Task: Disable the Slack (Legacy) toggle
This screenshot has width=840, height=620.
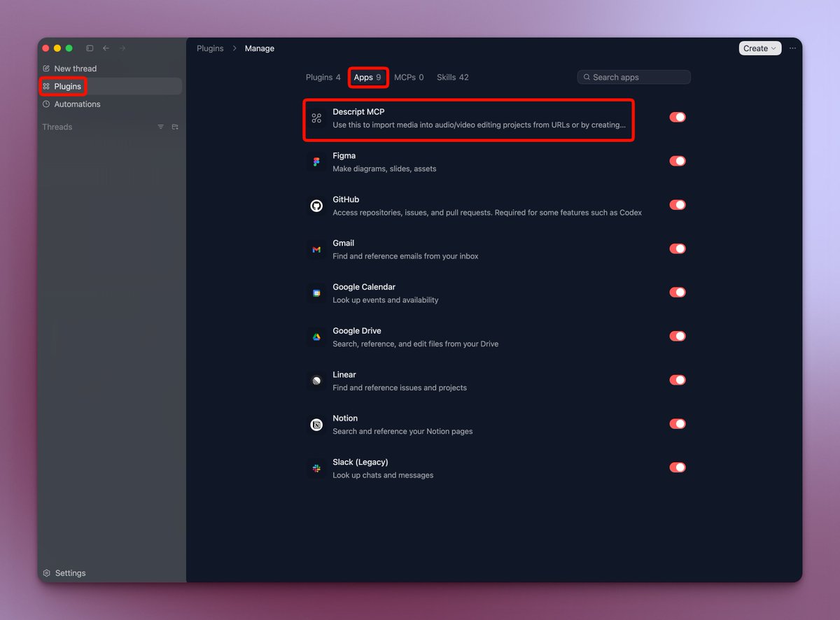Action: 677,467
